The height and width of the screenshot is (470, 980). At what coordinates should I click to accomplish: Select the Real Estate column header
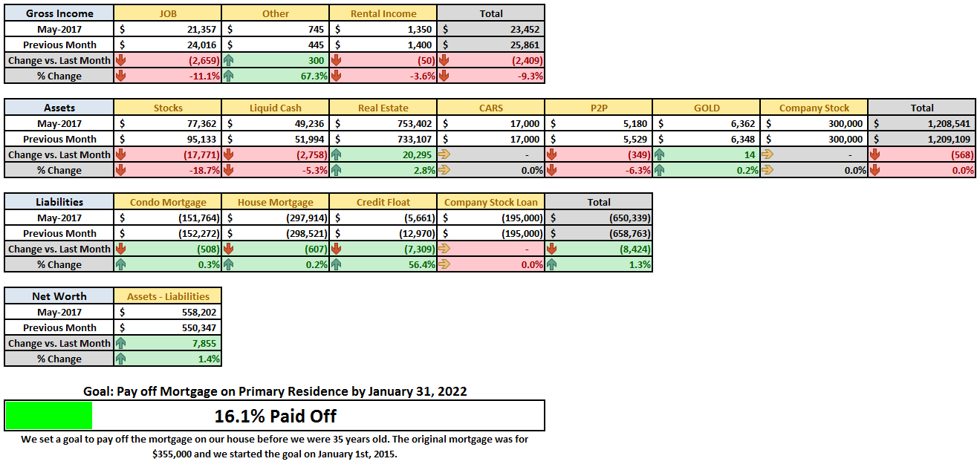pos(383,108)
